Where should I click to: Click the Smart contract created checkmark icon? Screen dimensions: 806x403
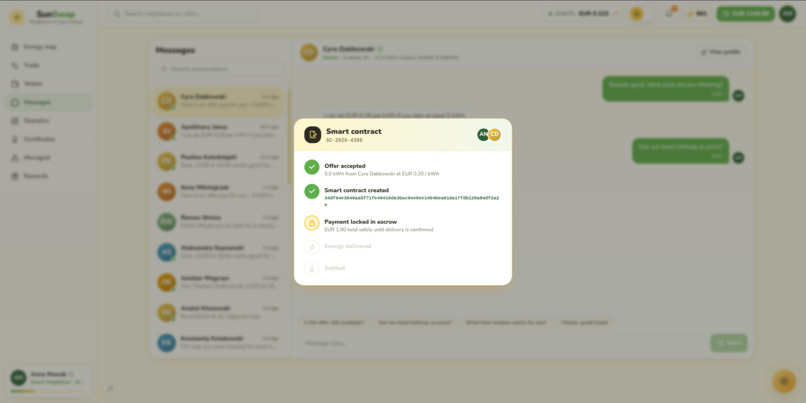(x=312, y=191)
